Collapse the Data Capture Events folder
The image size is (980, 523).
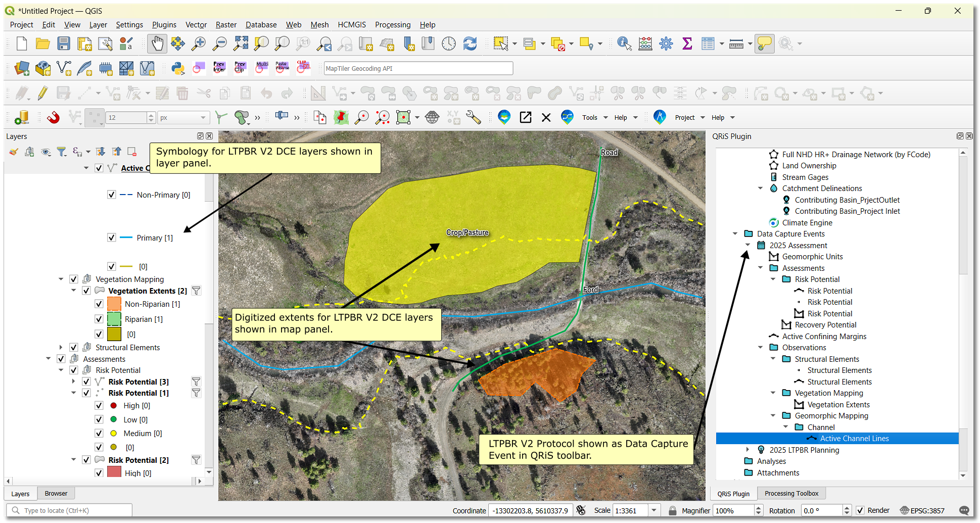click(735, 234)
